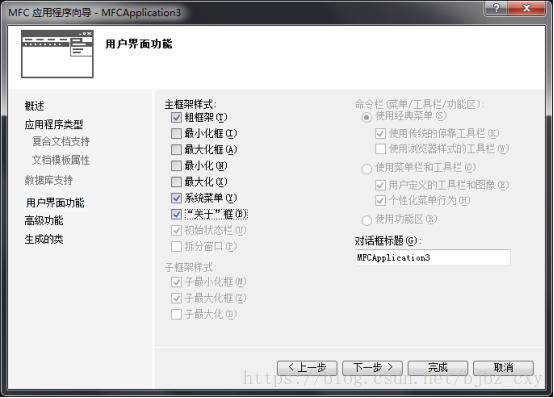This screenshot has height=398, width=554.
Task: Click the 完成 button
Action: point(438,368)
